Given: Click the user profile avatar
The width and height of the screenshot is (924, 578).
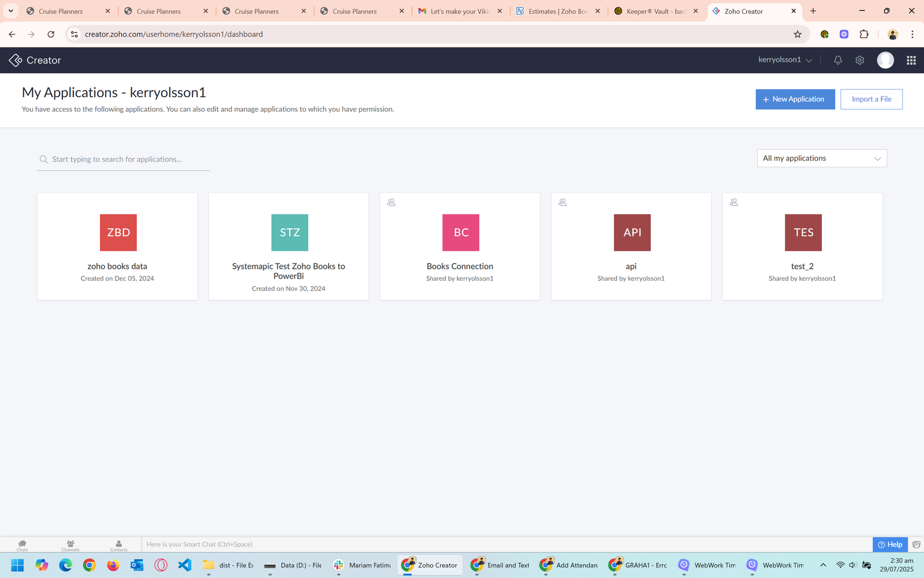Looking at the screenshot, I should (885, 60).
